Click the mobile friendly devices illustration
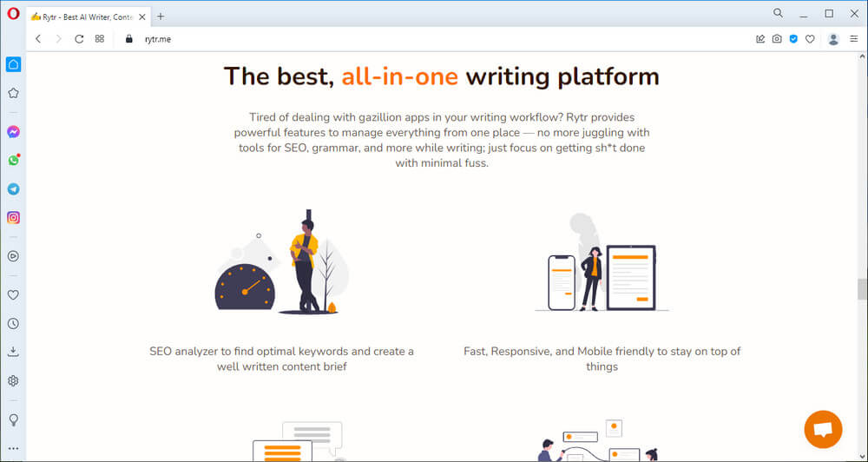This screenshot has width=868, height=462. tap(602, 262)
